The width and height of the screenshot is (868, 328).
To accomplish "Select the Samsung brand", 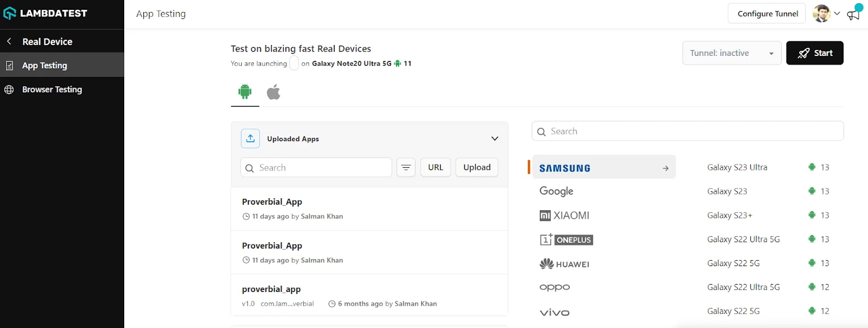I will pyautogui.click(x=604, y=167).
